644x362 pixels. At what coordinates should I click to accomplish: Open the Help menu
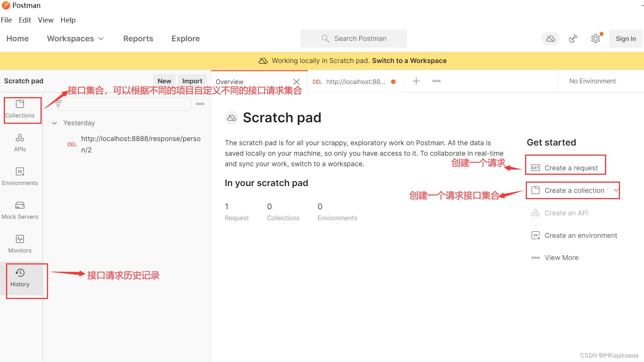68,20
